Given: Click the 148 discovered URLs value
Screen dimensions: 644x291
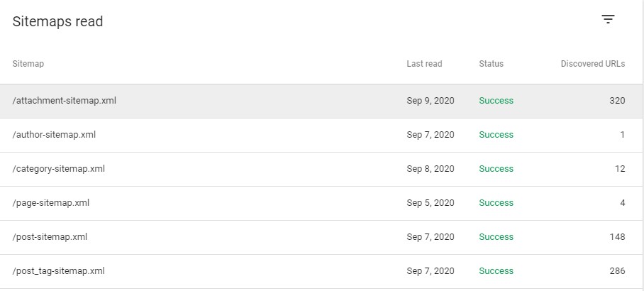Looking at the screenshot, I should tap(616, 237).
